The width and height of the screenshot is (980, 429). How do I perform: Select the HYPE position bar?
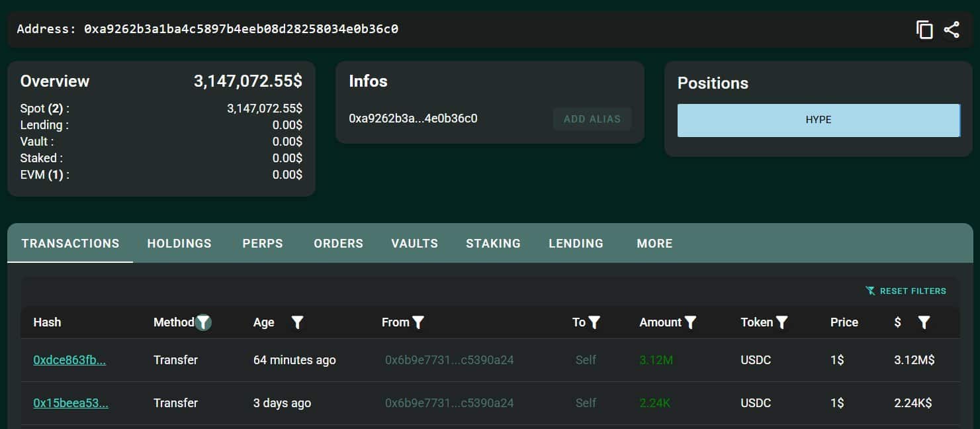[x=819, y=120]
